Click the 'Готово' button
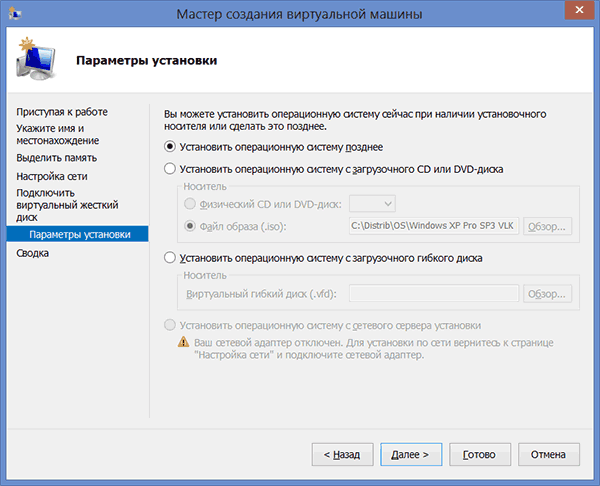This screenshot has width=600, height=486. click(480, 454)
